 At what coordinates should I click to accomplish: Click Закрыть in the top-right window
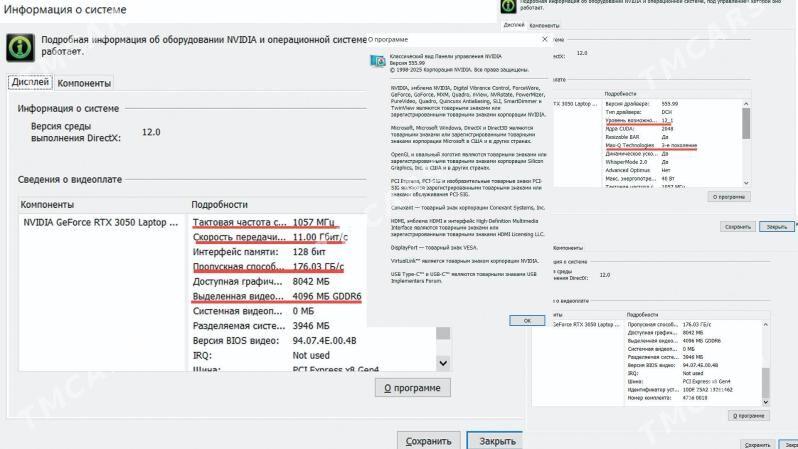click(776, 227)
